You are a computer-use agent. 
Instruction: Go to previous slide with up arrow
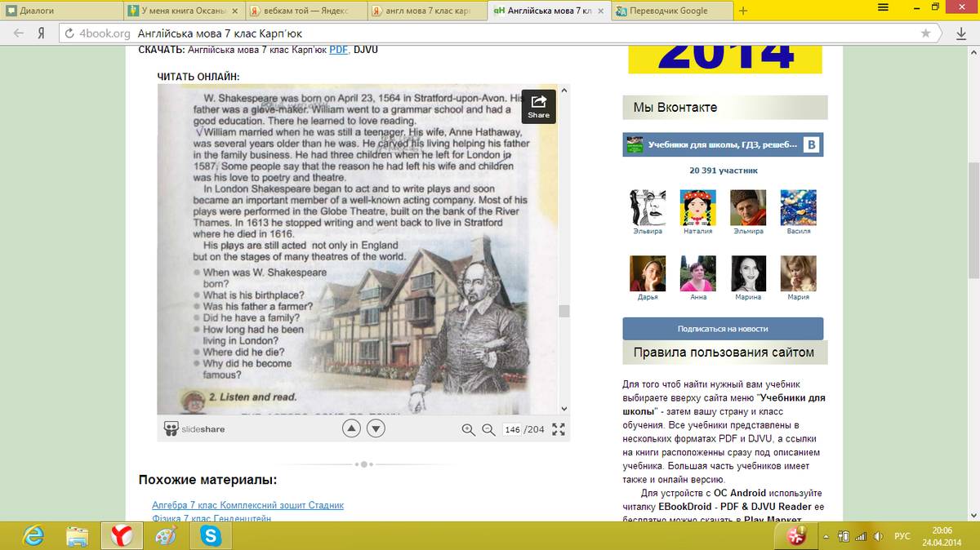pos(350,429)
